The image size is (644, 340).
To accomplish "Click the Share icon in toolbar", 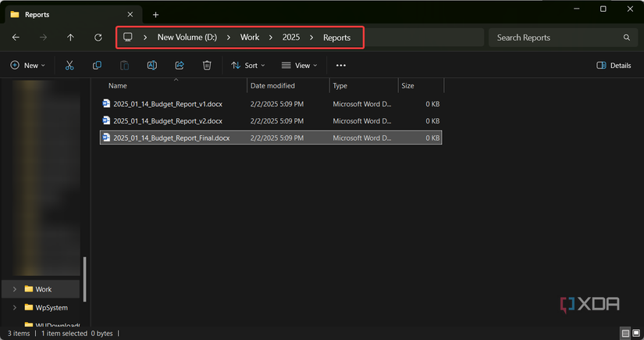I will 180,66.
